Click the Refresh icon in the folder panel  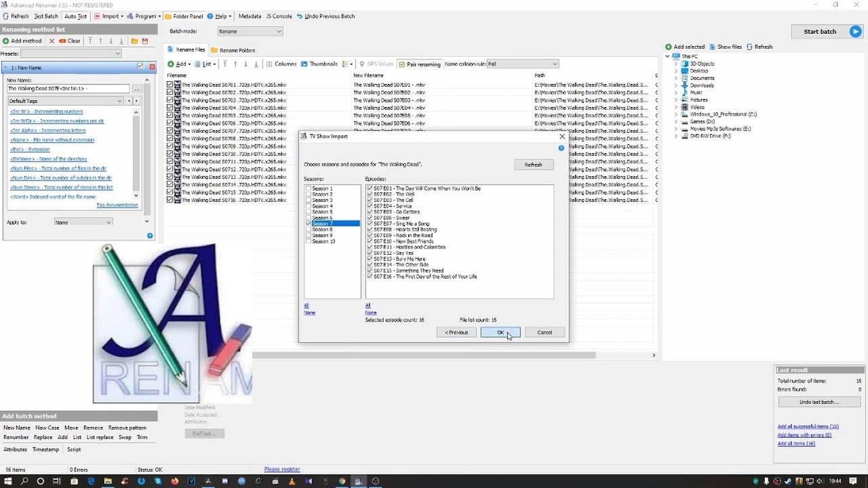(x=749, y=47)
